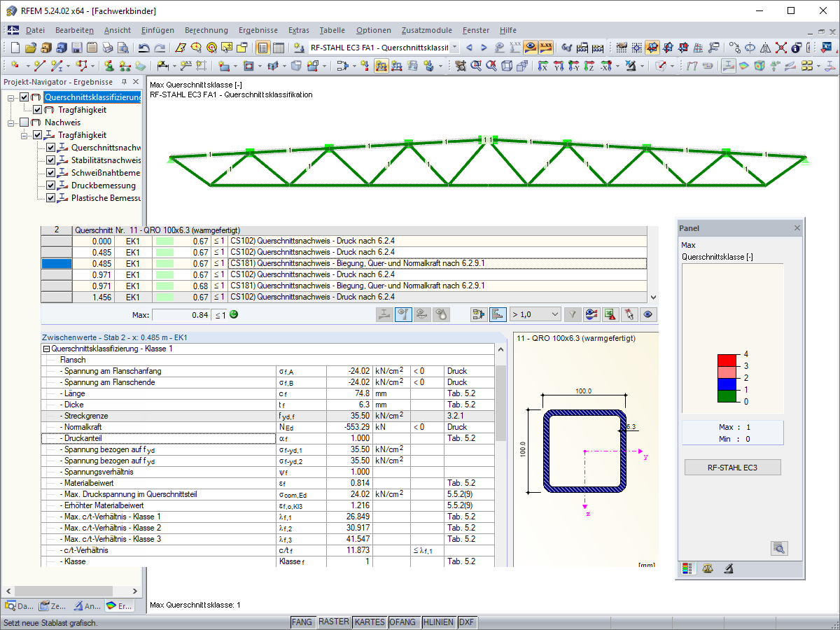Image resolution: width=840 pixels, height=630 pixels.
Task: Click the Undo arrow icon
Action: click(x=143, y=48)
